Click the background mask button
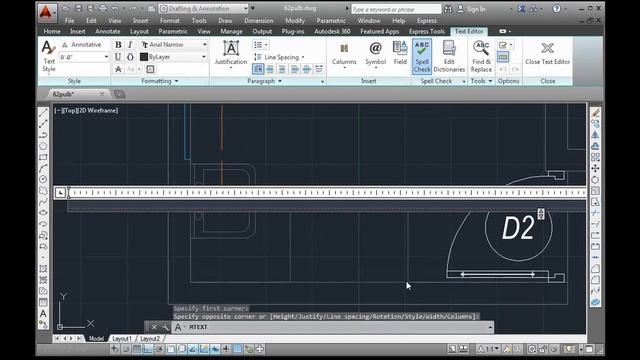 (150, 69)
